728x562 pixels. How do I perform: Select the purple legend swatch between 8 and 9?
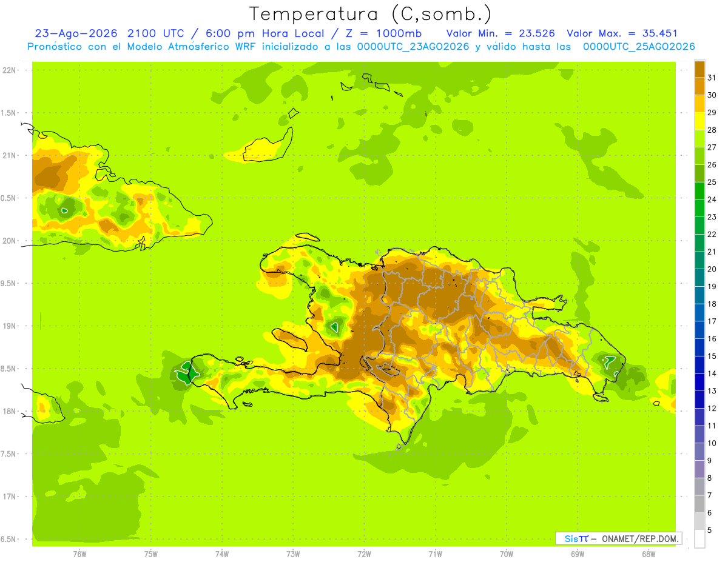[x=699, y=469]
